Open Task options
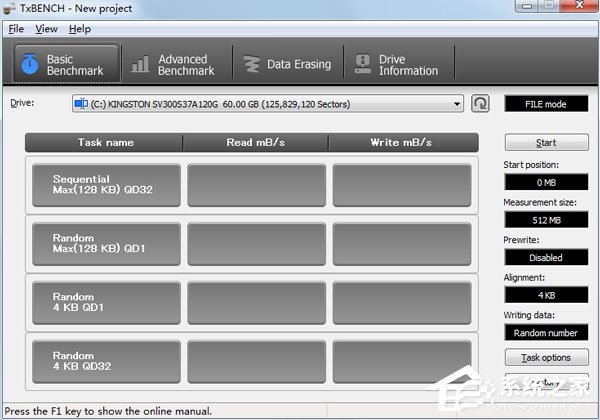Image resolution: width=600 pixels, height=420 pixels. 546,358
